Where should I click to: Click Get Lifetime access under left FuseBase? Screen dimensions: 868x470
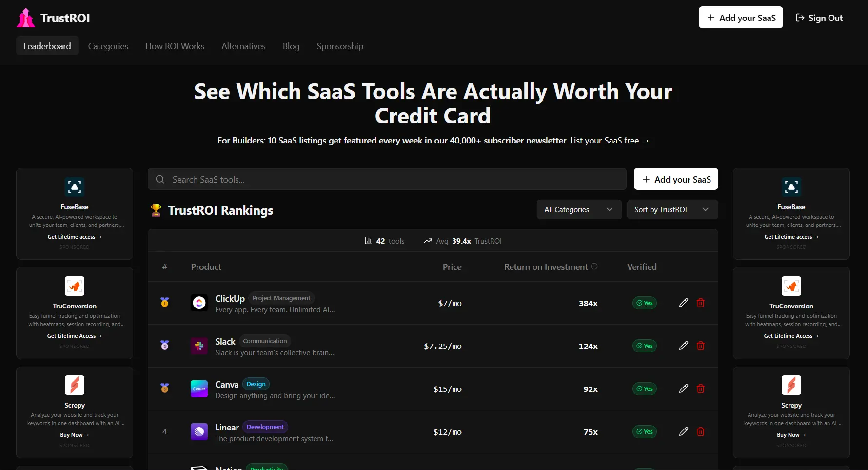pyautogui.click(x=75, y=237)
